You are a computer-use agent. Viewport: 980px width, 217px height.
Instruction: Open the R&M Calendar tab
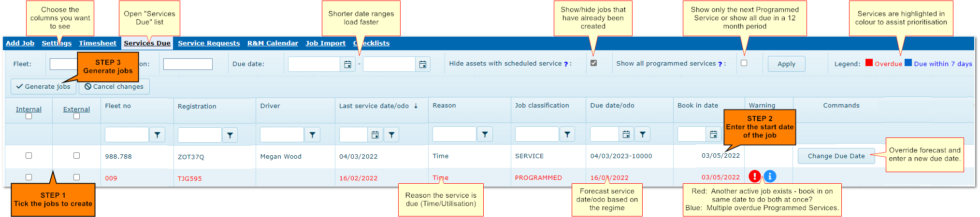(273, 43)
